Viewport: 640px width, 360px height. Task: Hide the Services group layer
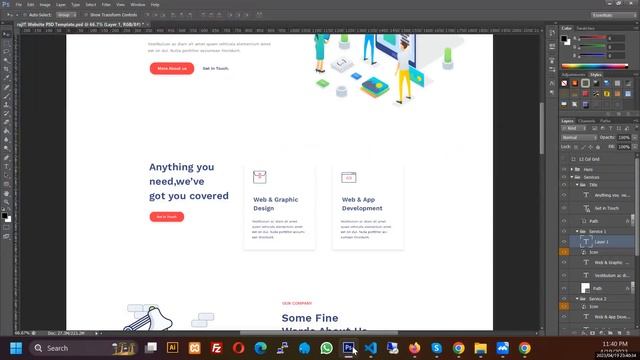click(564, 177)
